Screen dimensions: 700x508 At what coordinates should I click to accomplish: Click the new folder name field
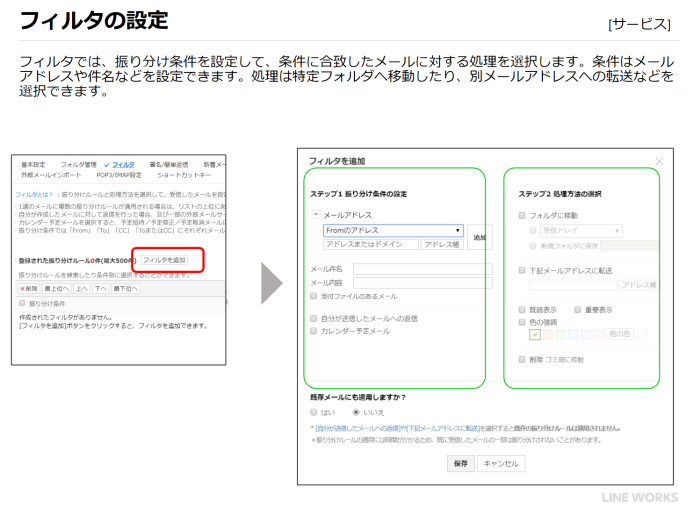click(629, 246)
